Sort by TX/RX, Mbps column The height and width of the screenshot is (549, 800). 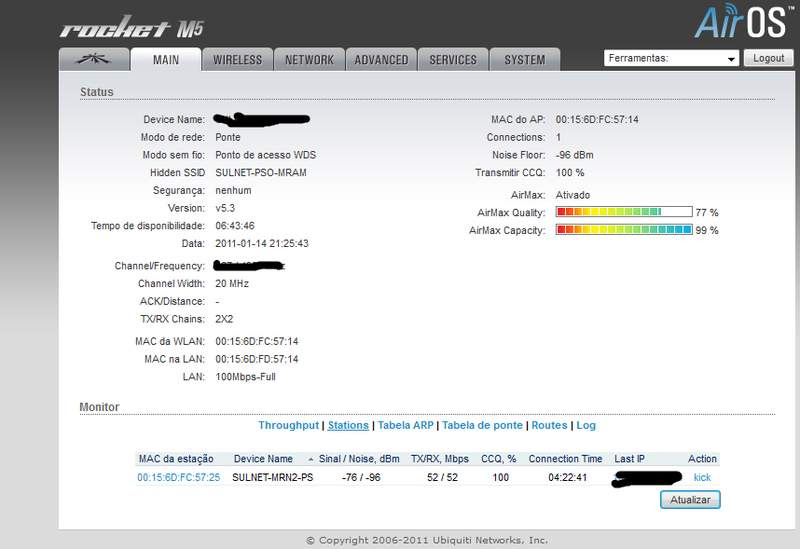pyautogui.click(x=440, y=459)
